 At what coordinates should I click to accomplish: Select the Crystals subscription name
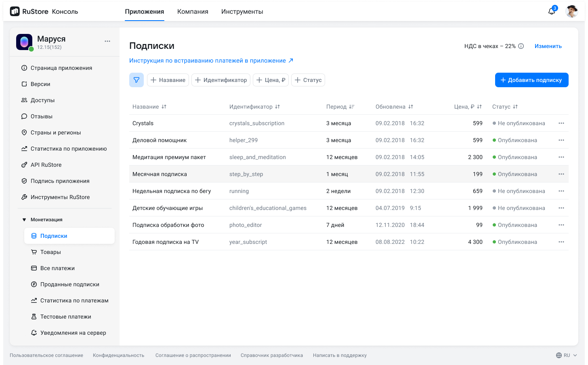click(x=143, y=123)
